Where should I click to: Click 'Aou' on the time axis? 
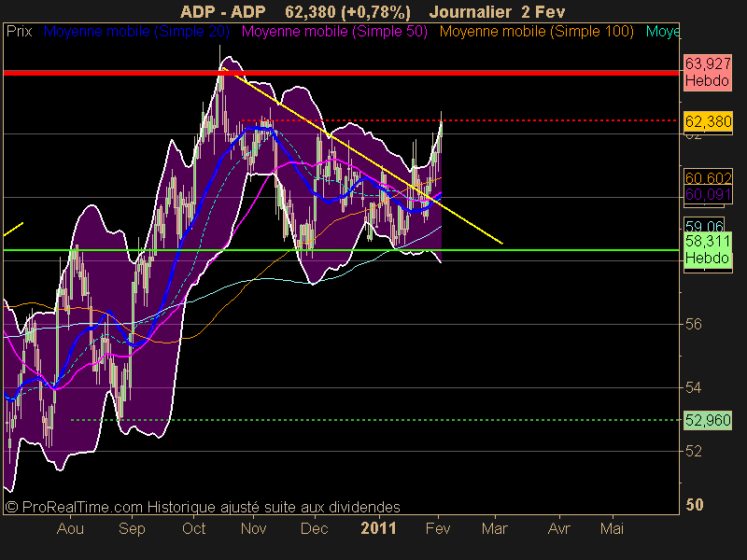click(70, 528)
